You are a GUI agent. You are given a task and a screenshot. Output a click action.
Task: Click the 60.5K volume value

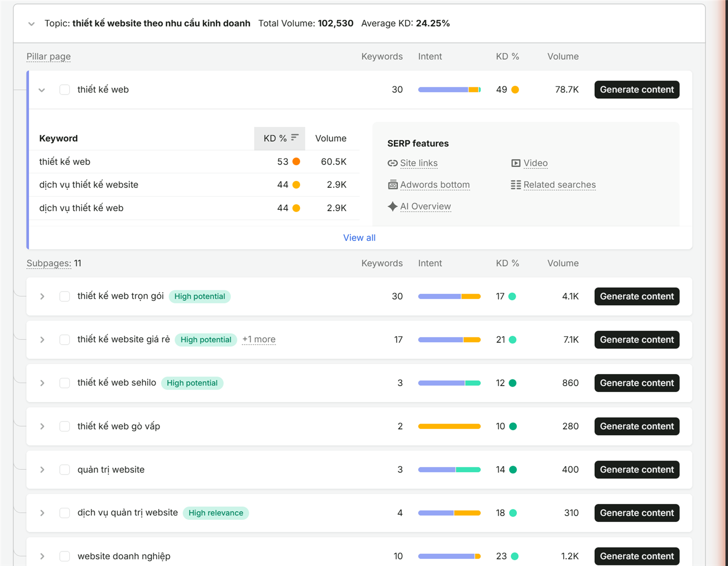click(x=334, y=162)
